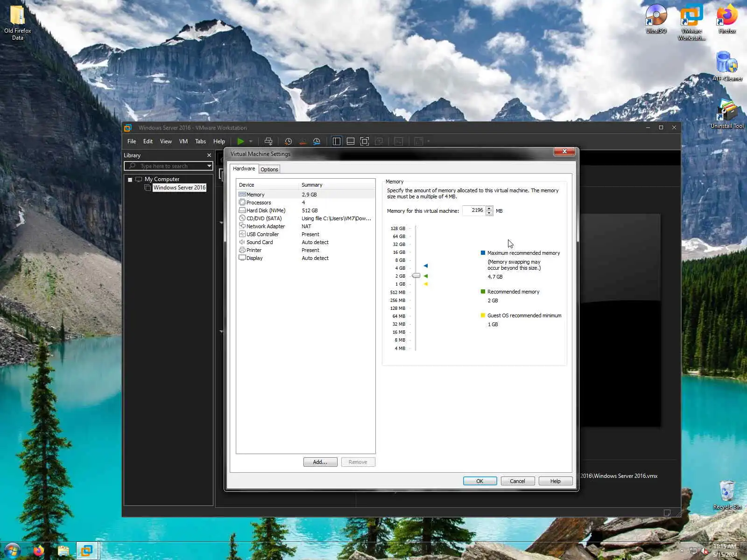Increase memory with the up spinner arrow
The image size is (747, 560).
coord(489,208)
